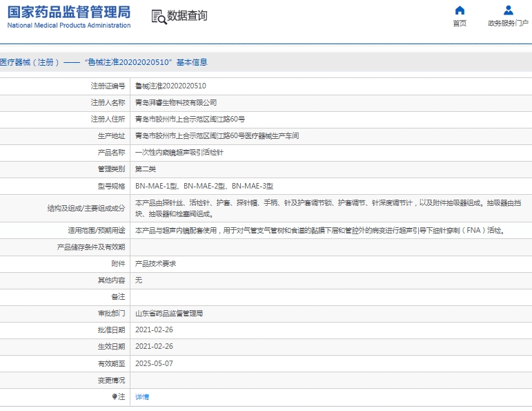This screenshot has width=532, height=411.
Task: Click the 国家药品监督管理局 logo
Action: coord(69,17)
